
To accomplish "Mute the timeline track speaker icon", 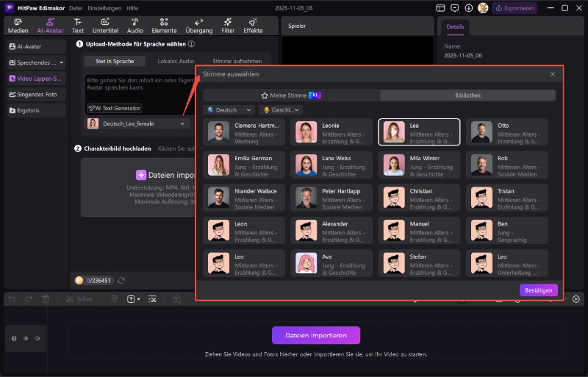I will click(37, 339).
